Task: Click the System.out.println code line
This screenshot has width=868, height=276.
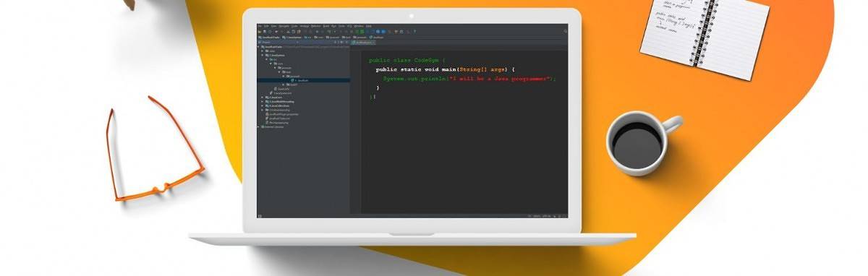Action: click(469, 78)
